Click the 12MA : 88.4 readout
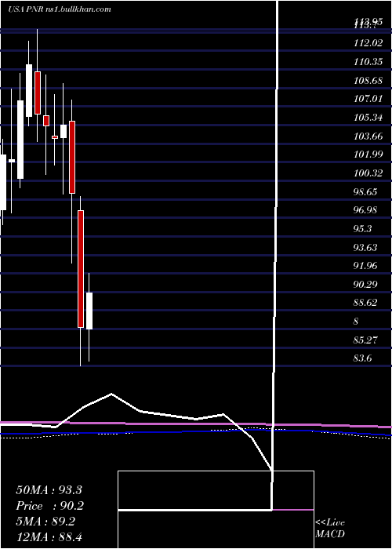Viewport: 392px width, 549px height. [x=49, y=536]
